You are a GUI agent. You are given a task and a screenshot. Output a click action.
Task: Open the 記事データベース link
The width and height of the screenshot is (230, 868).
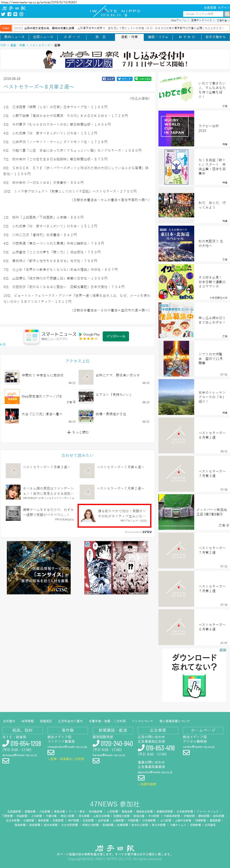[201, 20]
